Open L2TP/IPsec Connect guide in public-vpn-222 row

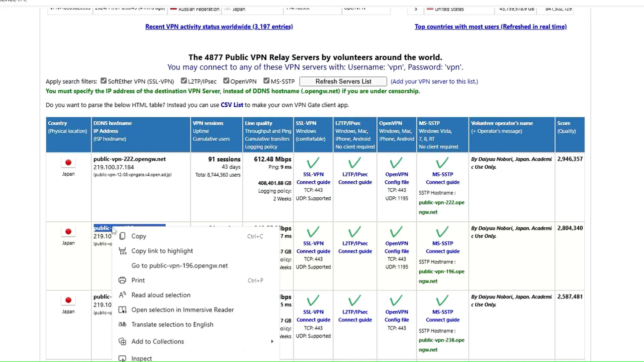[355, 182]
